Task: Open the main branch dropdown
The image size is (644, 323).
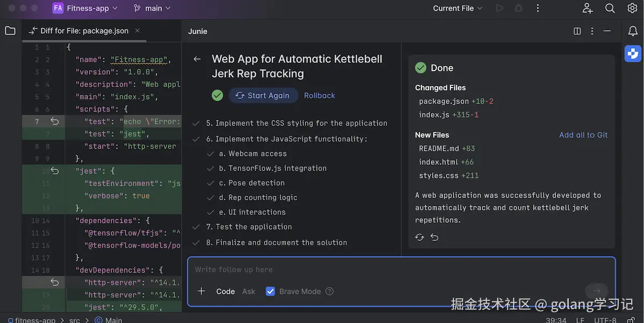Action: pyautogui.click(x=152, y=9)
